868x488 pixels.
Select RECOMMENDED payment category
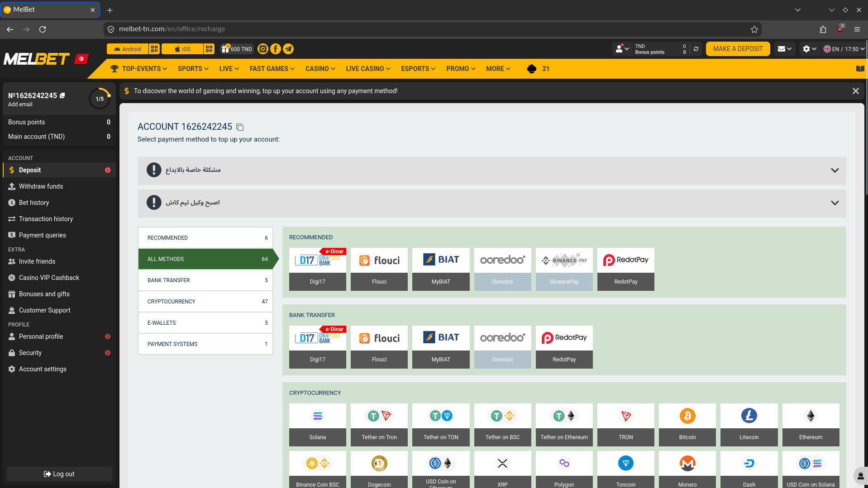click(x=205, y=238)
